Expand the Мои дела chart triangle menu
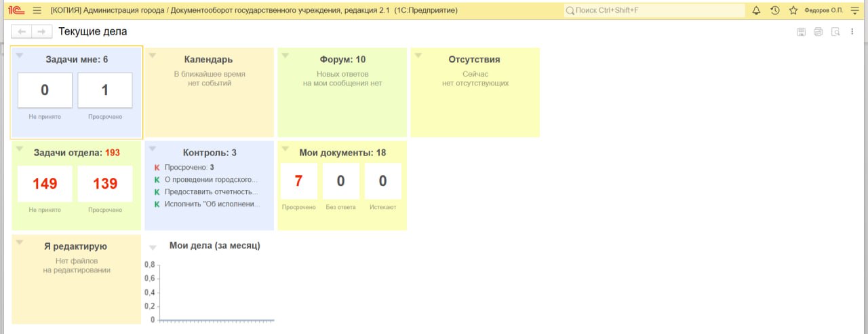The height and width of the screenshot is (334, 868). pos(153,248)
